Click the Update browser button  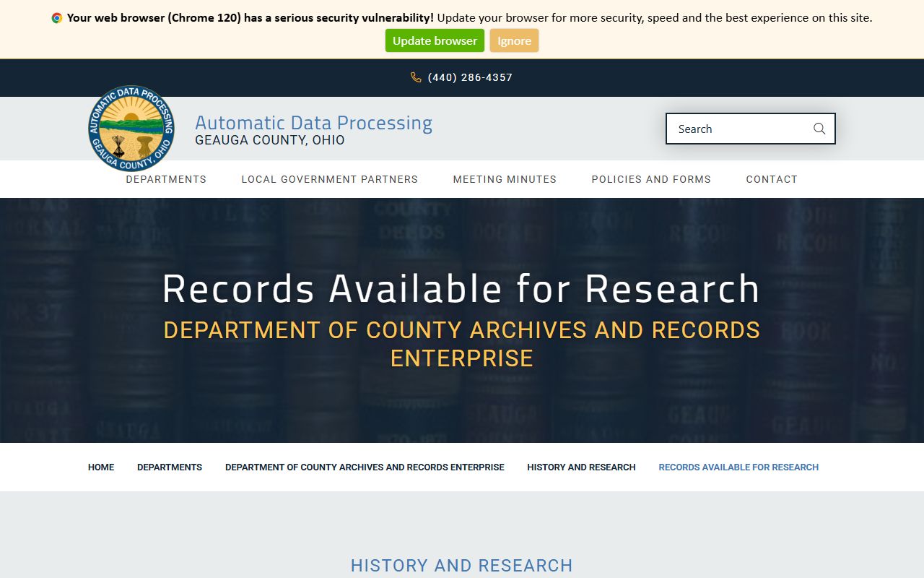coord(435,40)
